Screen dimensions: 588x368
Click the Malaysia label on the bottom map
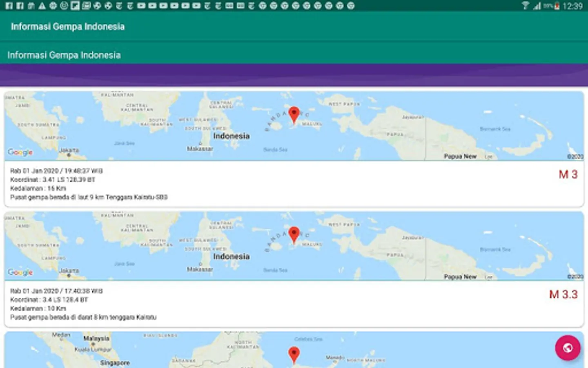pos(96,339)
